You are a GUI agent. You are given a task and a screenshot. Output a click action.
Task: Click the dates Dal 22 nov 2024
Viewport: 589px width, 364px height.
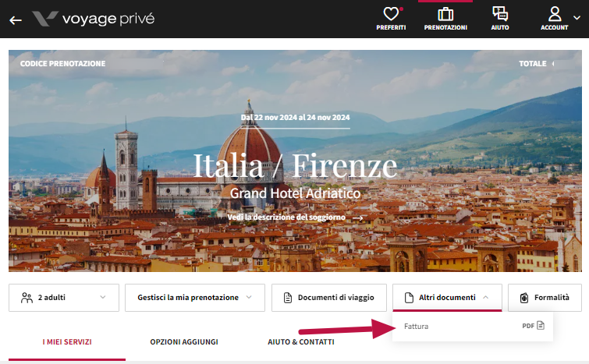[295, 118]
